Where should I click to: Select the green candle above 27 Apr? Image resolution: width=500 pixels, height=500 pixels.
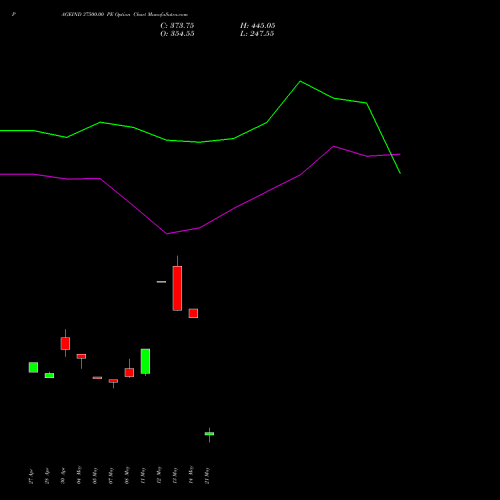point(33,367)
